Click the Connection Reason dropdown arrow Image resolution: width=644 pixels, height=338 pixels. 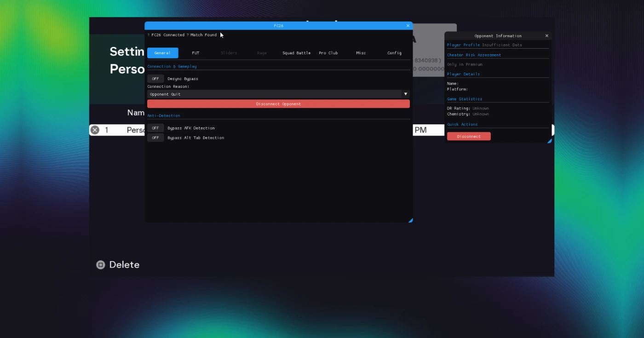pos(405,94)
